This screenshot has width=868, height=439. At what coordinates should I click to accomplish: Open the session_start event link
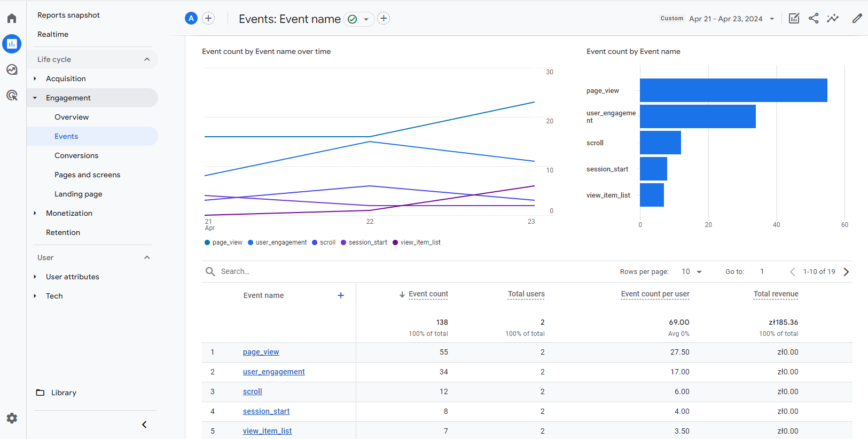(x=266, y=411)
